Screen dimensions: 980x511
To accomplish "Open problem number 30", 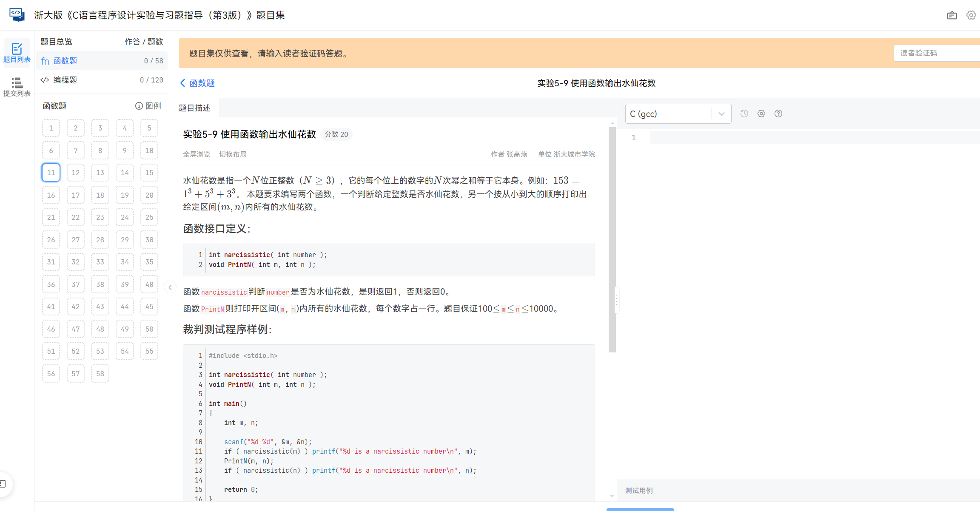I will (149, 240).
